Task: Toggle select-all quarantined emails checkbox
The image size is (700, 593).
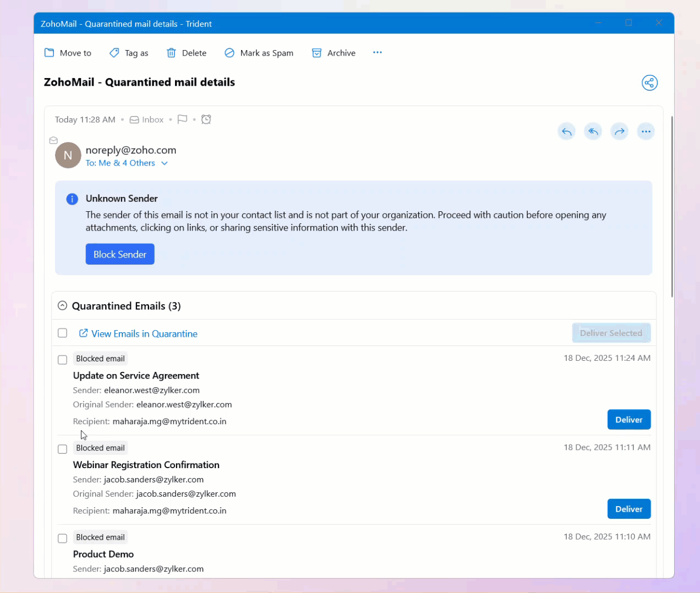Action: [63, 333]
